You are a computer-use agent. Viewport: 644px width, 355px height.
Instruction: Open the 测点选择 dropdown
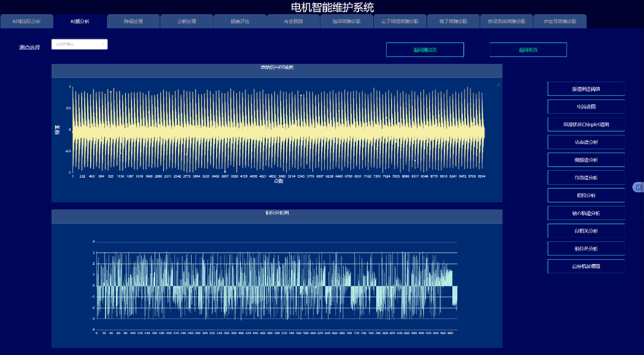coord(80,45)
